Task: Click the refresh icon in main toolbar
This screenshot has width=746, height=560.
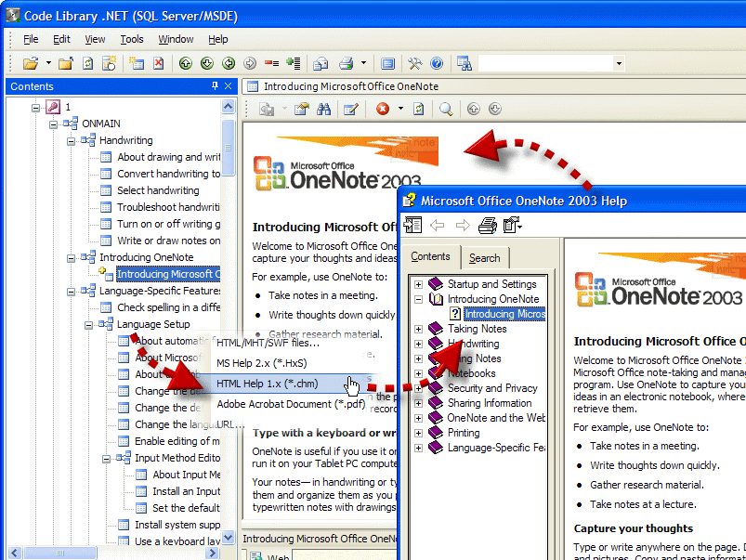Action: [x=87, y=63]
